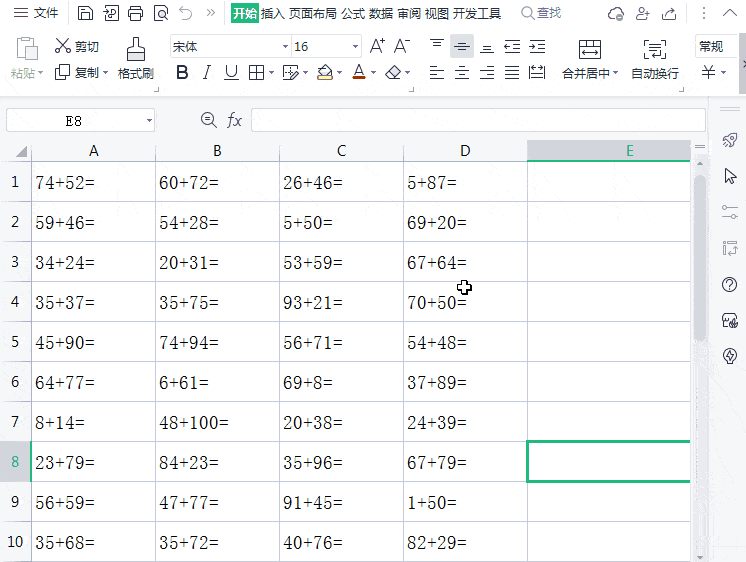Click the zoom magnifier icon near formula bar

[208, 120]
